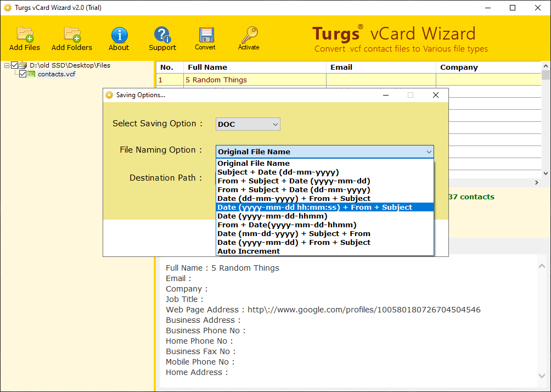
Task: Choose Date (yyyy-mm-dd hh:mm:ss) + From + Subject
Action: pos(325,208)
